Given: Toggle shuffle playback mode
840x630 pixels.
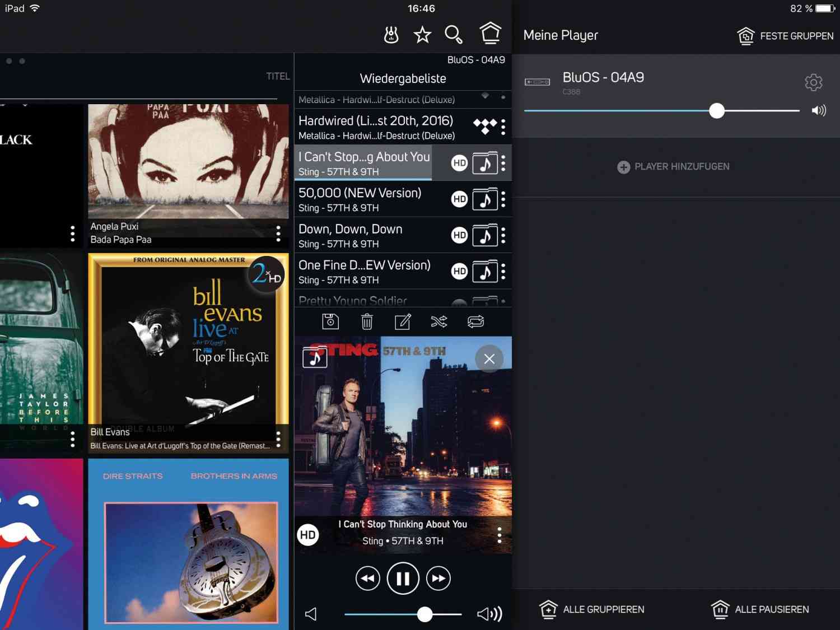Looking at the screenshot, I should coord(439,321).
